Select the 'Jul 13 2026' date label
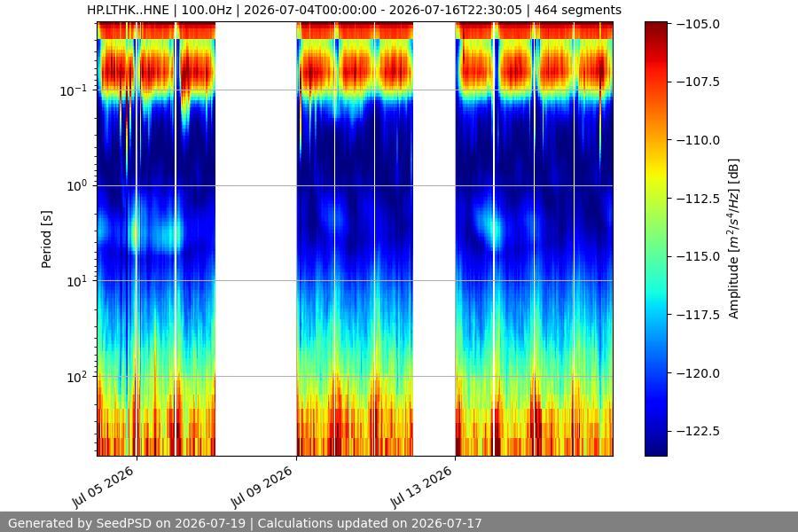 click(x=421, y=487)
